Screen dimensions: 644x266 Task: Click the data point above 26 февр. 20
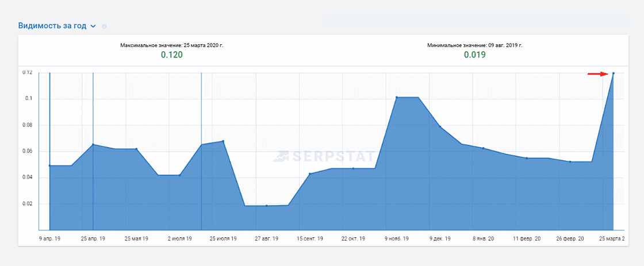[x=570, y=162]
